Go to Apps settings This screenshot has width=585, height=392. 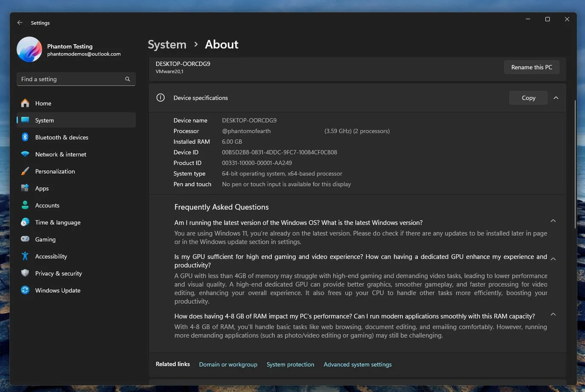42,188
